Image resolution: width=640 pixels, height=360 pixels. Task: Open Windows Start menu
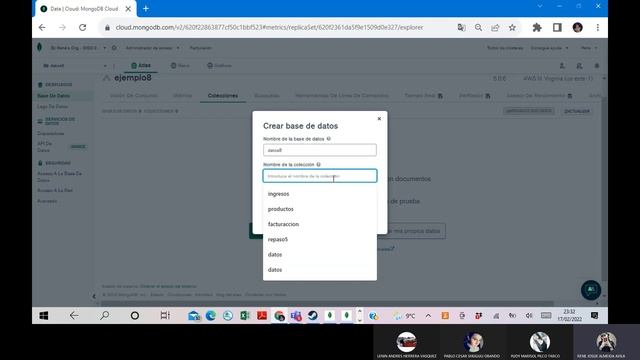coord(44,316)
